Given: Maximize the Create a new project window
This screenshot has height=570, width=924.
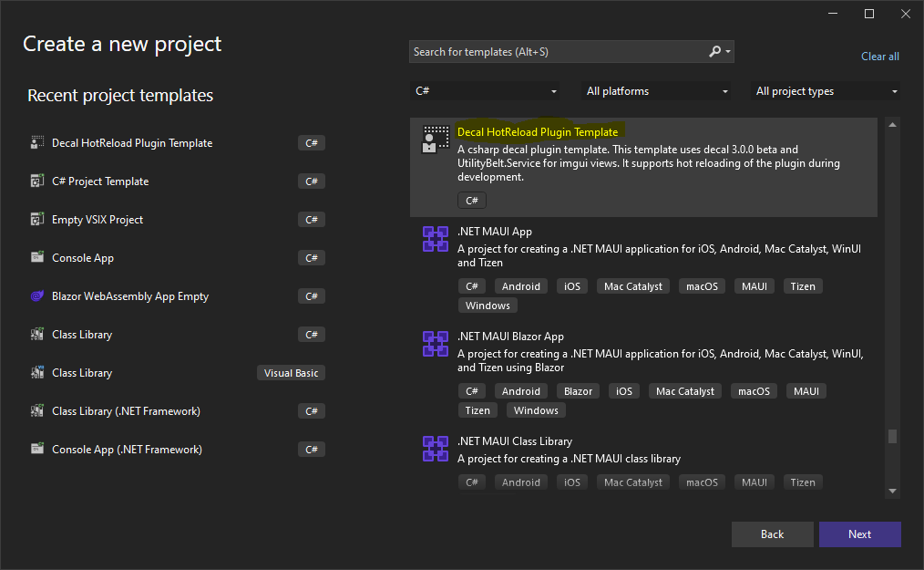Looking at the screenshot, I should click(869, 14).
